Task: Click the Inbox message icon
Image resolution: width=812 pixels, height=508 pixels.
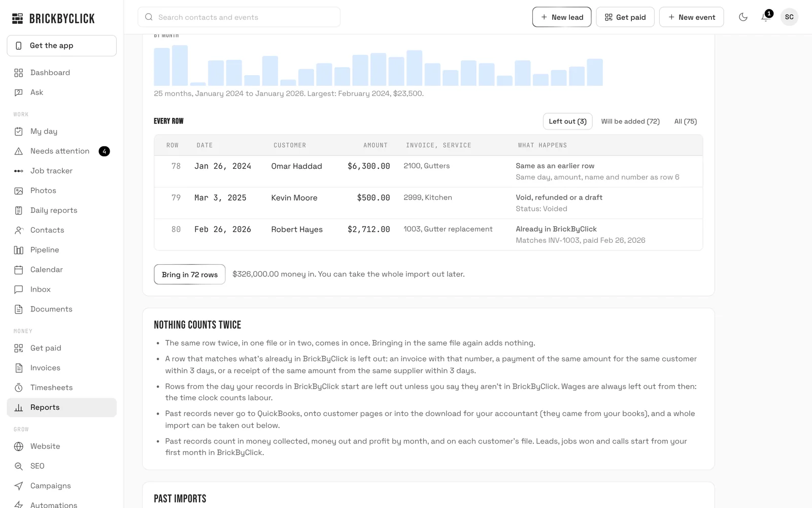Action: pos(19,290)
